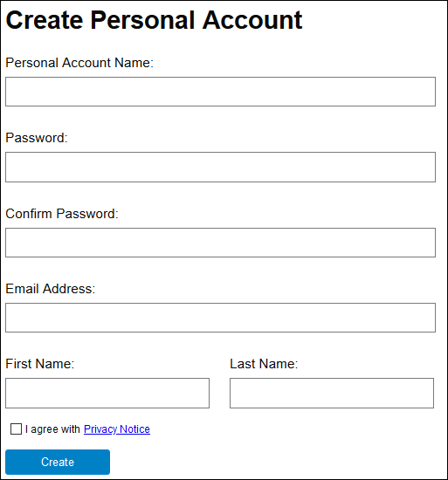
Task: Submit the form using the Create button
Action: (58, 462)
